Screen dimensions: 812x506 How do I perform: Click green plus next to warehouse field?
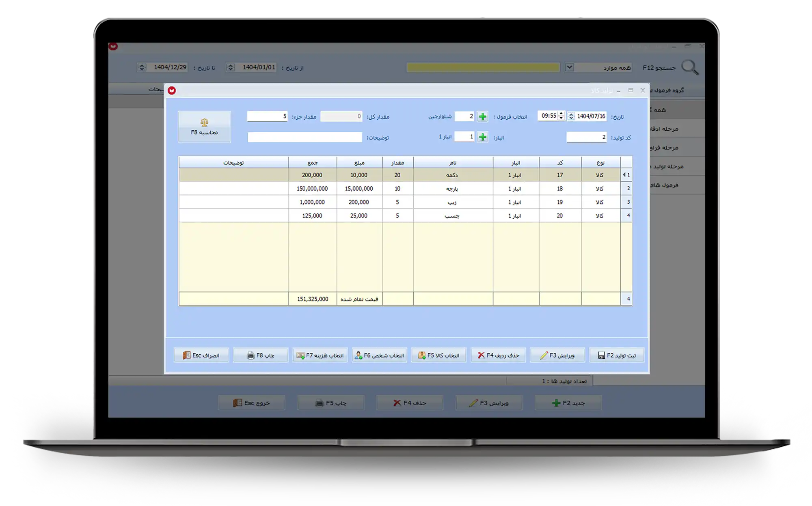coord(482,137)
